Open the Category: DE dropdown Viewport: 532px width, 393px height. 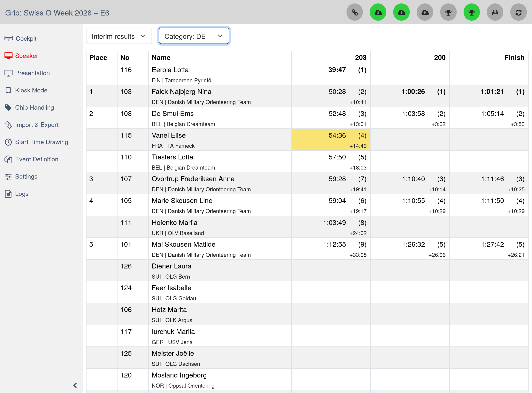coord(194,36)
